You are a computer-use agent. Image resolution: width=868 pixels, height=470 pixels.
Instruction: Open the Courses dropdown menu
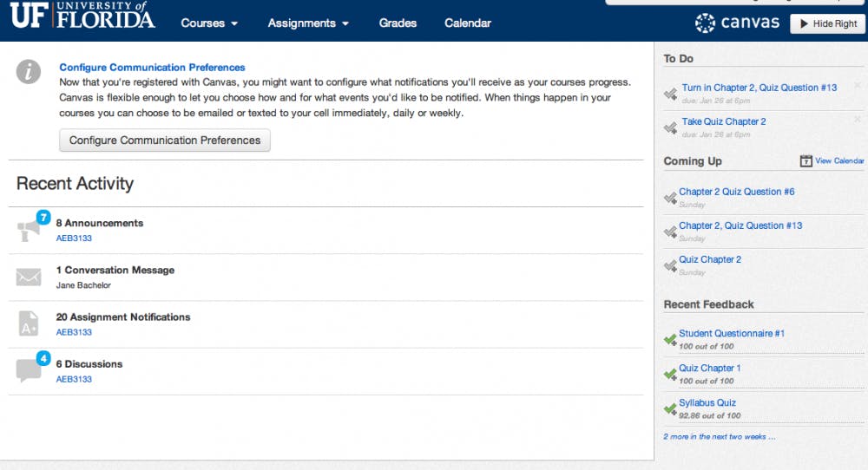click(x=209, y=23)
